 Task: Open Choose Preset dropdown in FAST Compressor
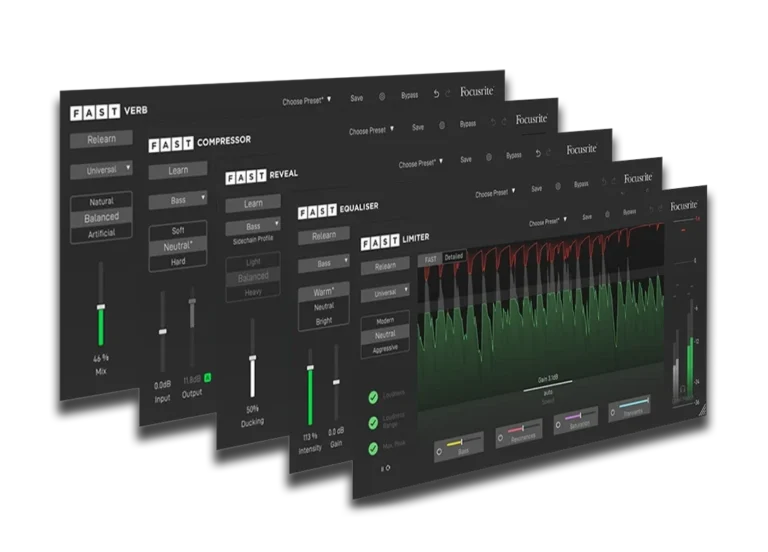371,130
